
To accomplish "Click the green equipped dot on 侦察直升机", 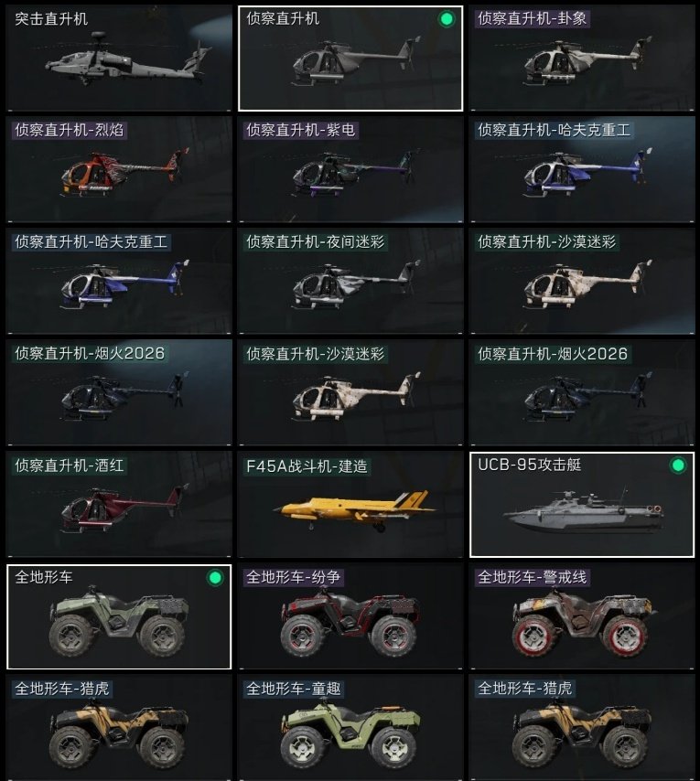I will click(x=447, y=19).
